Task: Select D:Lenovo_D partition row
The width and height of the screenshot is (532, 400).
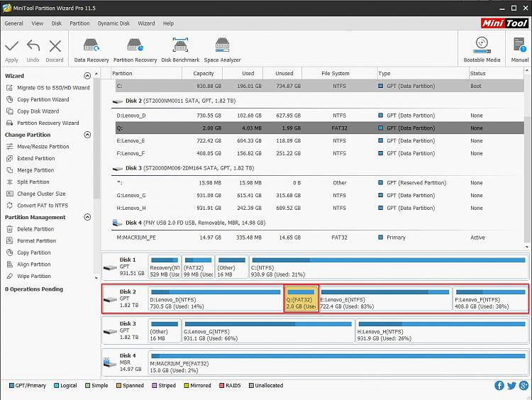Action: point(320,116)
